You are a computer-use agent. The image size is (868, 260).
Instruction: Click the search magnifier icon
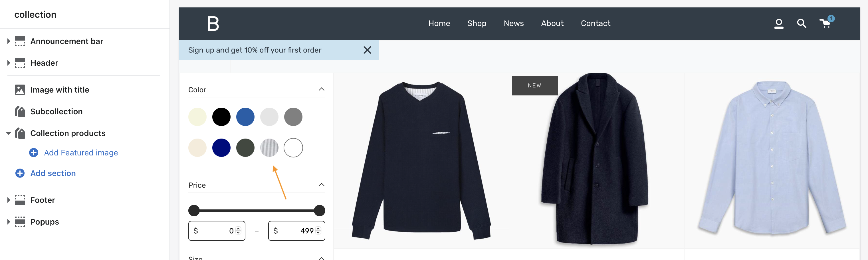(801, 24)
